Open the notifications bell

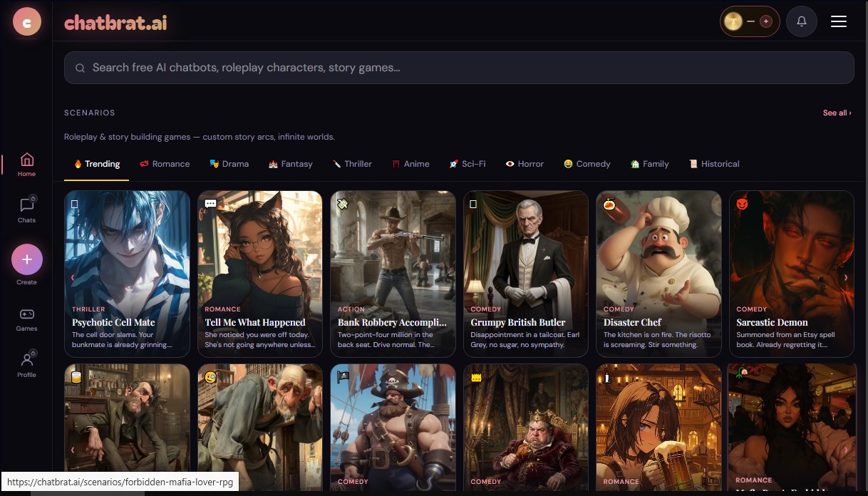point(802,21)
